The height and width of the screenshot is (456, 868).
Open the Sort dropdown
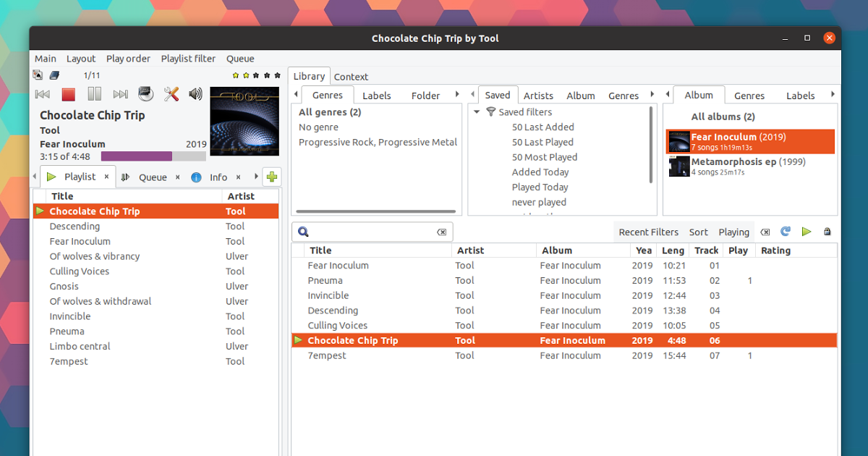[699, 232]
